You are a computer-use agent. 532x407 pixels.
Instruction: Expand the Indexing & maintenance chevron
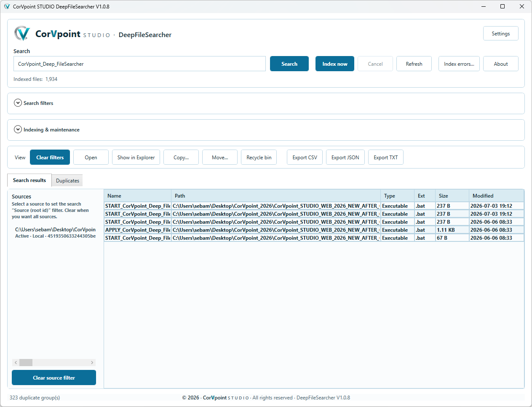pos(18,129)
